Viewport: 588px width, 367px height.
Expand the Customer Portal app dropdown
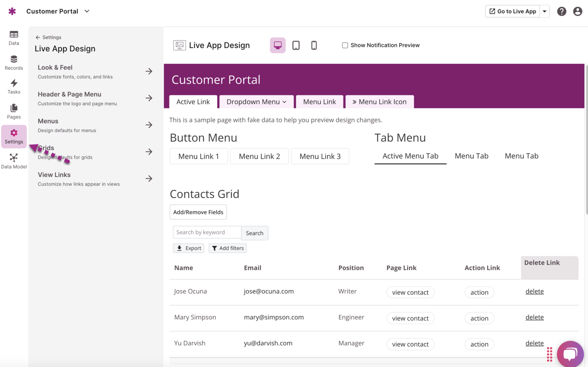pos(87,11)
